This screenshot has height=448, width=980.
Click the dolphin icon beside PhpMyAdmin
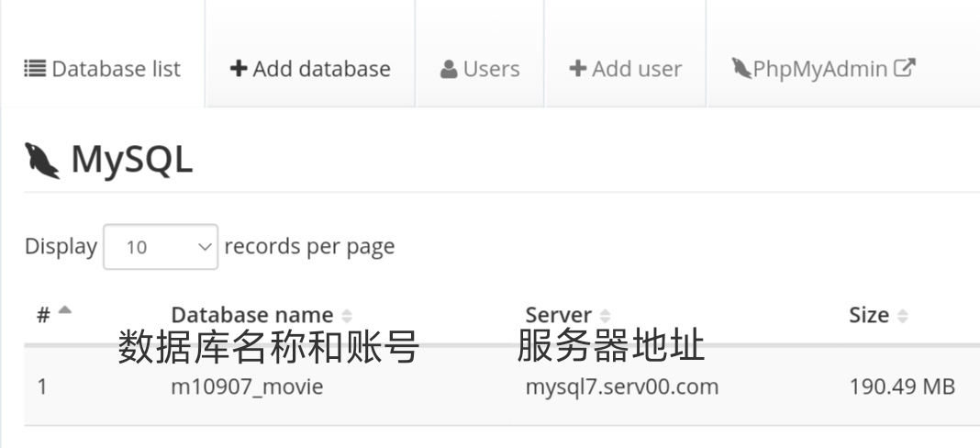(x=741, y=69)
